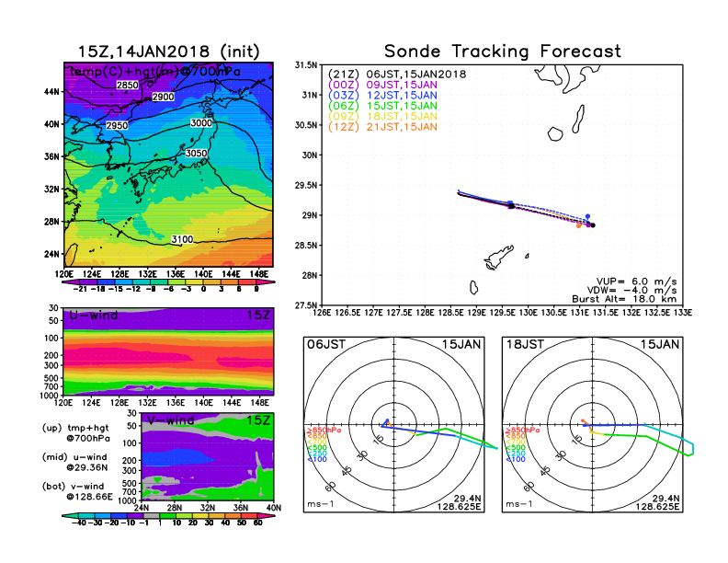
Task: Click the 3100 height contour label
Action: [182, 239]
